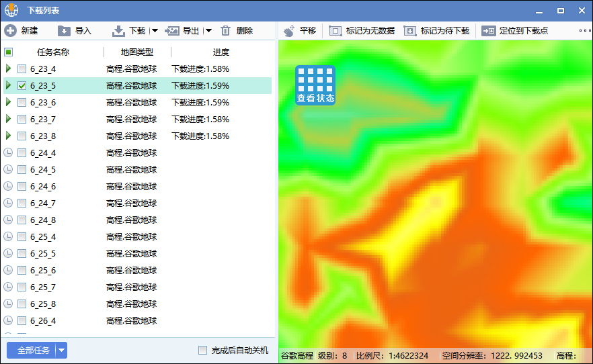Open the All Tasks filter dropdown arrow

pos(61,351)
